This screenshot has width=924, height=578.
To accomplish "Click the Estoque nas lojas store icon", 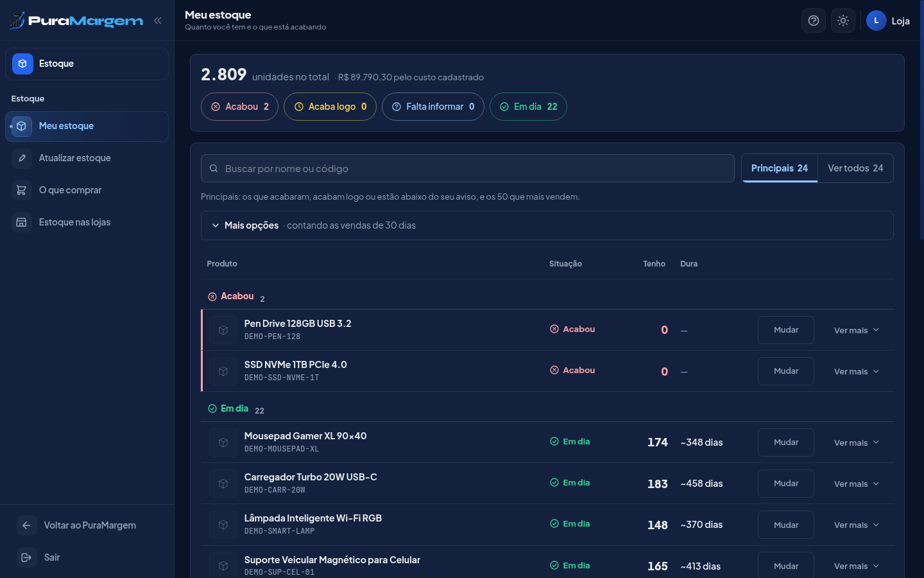I will 22,222.
